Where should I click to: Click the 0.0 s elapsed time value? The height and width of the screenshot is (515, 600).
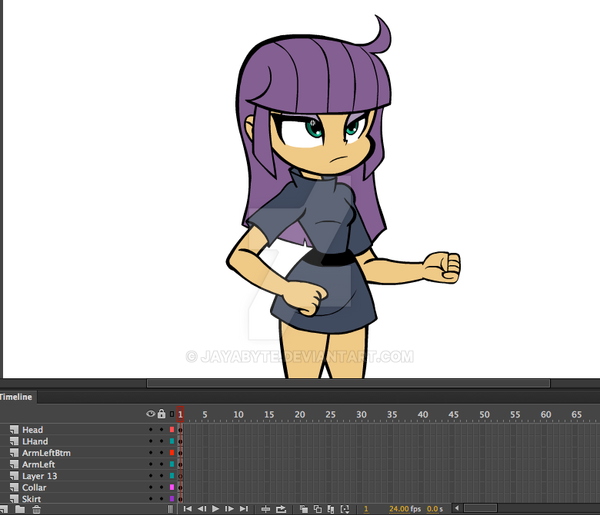(432, 509)
